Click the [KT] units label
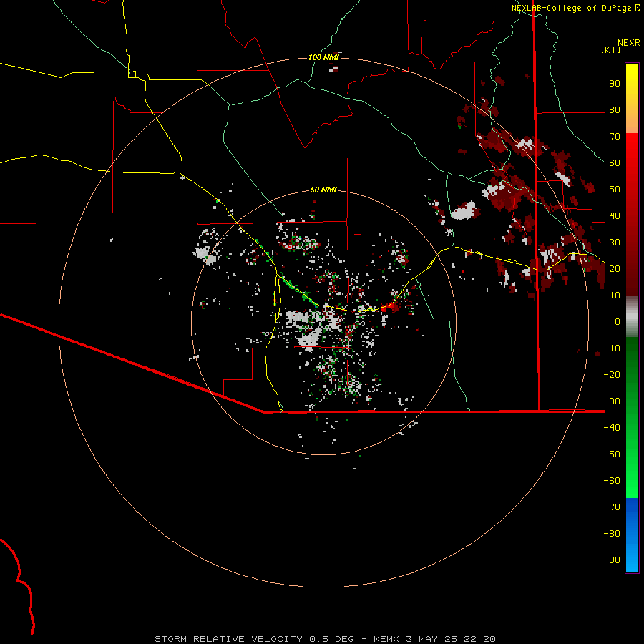The image size is (644, 644). [x=611, y=49]
